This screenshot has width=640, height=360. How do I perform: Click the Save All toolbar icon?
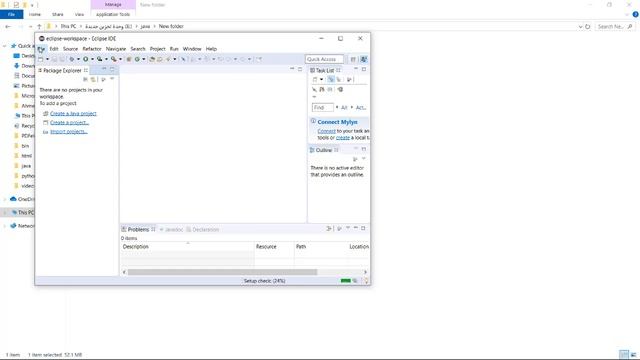(62, 59)
